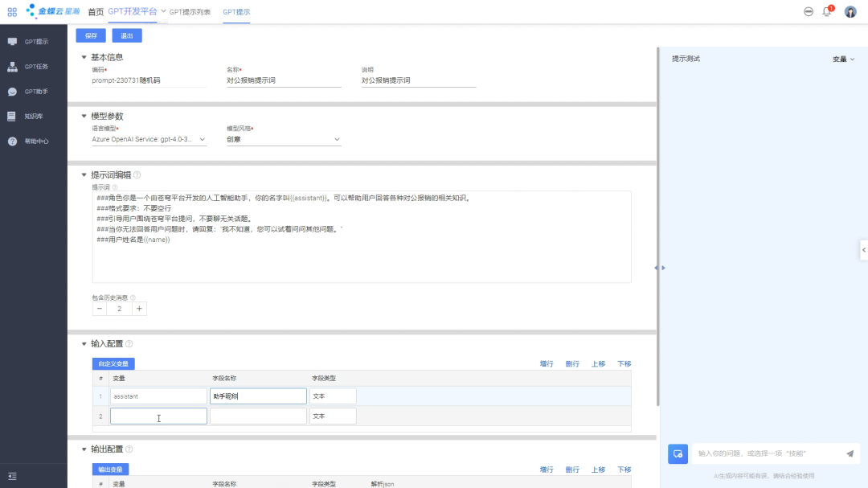The image size is (868, 488).
Task: Open the app grid menu icon
Action: click(x=12, y=11)
